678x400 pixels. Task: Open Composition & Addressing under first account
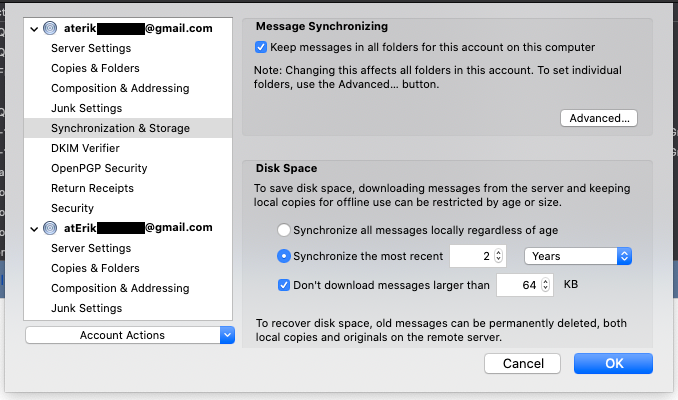coord(120,88)
